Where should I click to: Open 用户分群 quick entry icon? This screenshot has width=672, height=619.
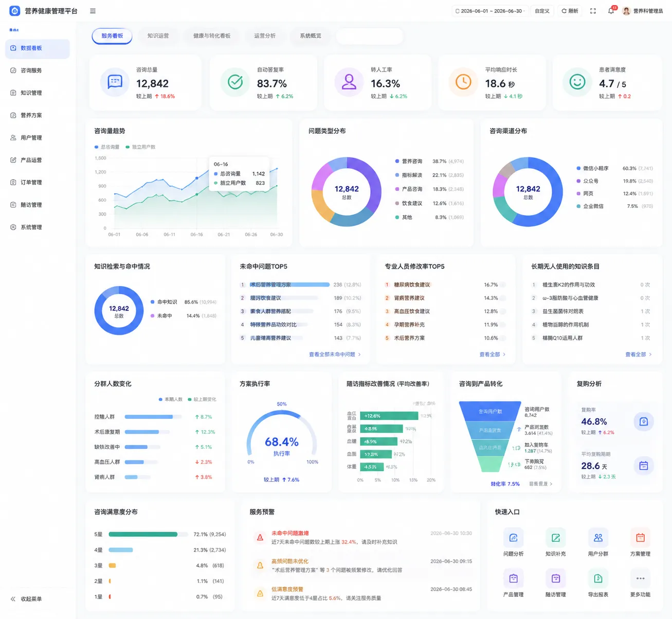598,538
